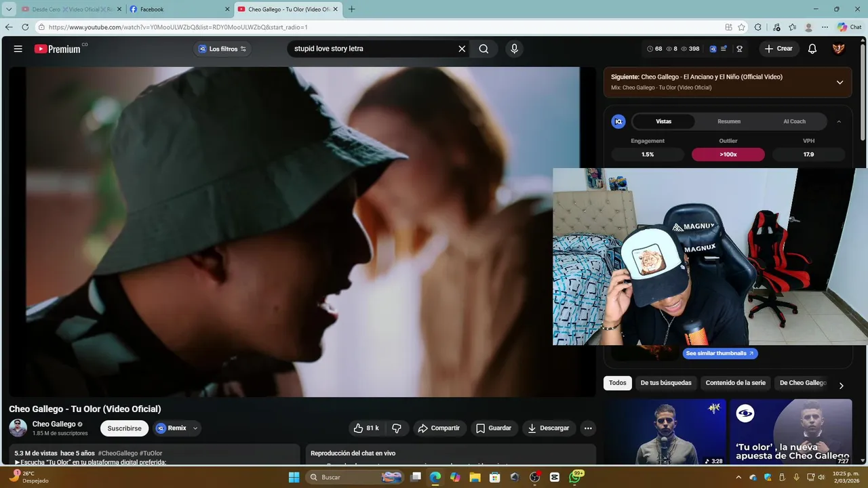Reload the page in Edge
The height and width of the screenshot is (488, 868).
pyautogui.click(x=25, y=27)
